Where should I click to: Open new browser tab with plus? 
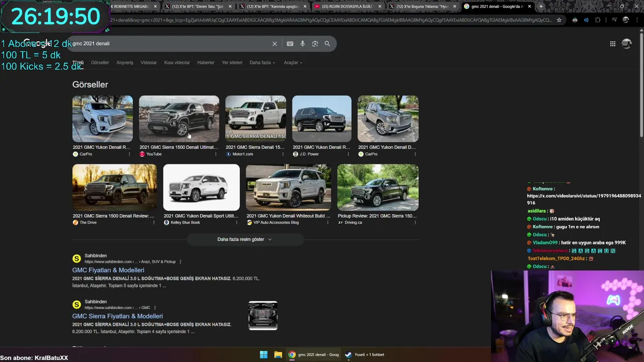[x=541, y=7]
